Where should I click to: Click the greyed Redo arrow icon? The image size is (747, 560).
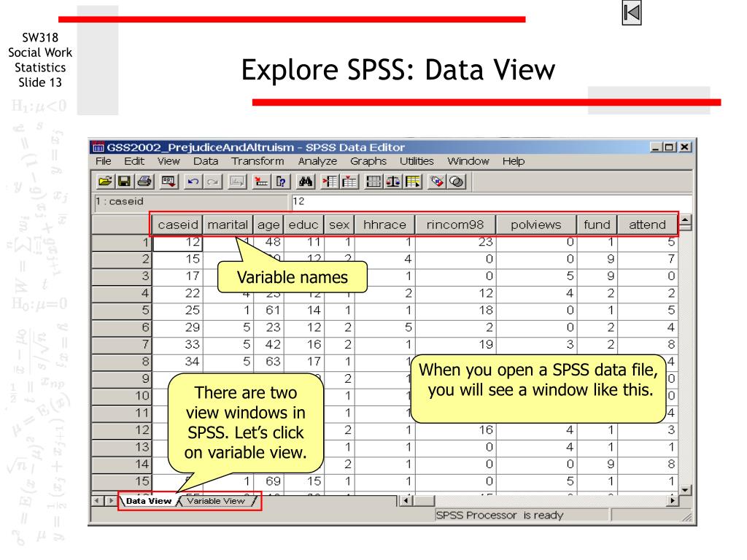point(212,182)
